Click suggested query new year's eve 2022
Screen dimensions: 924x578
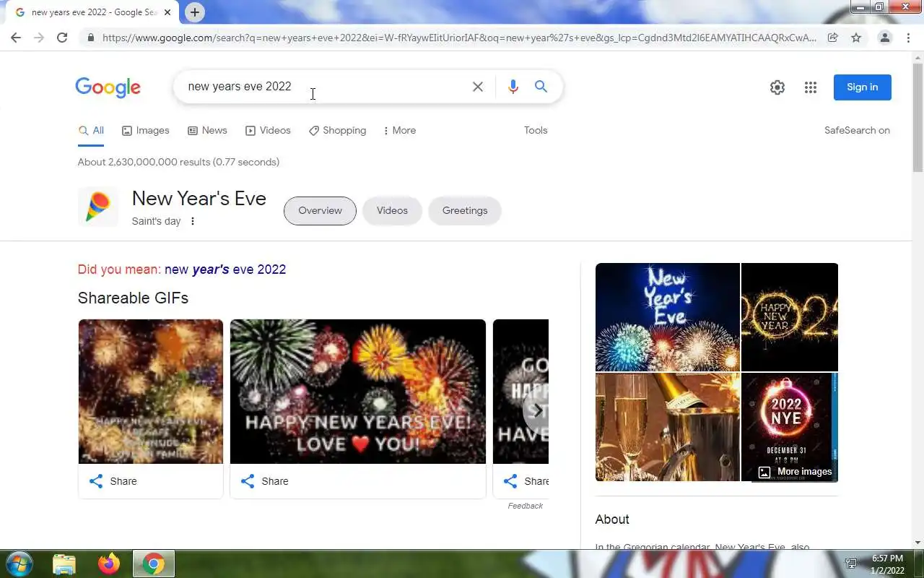(x=225, y=269)
